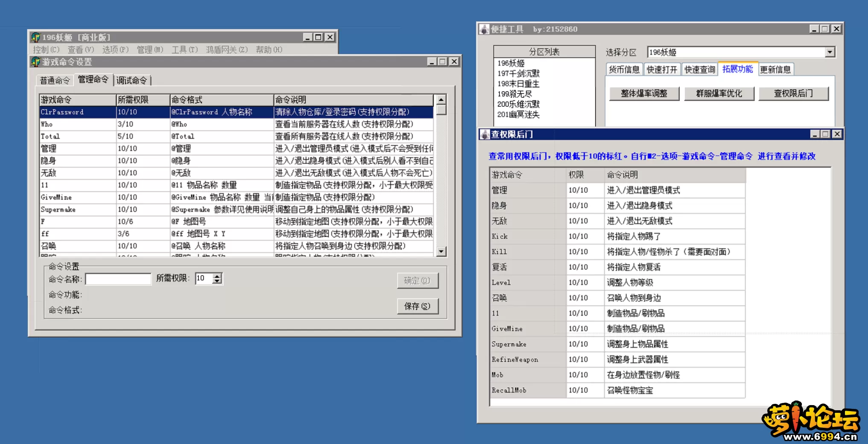Switch to the 普通命令 tab
The height and width of the screenshot is (444, 868).
tap(55, 80)
